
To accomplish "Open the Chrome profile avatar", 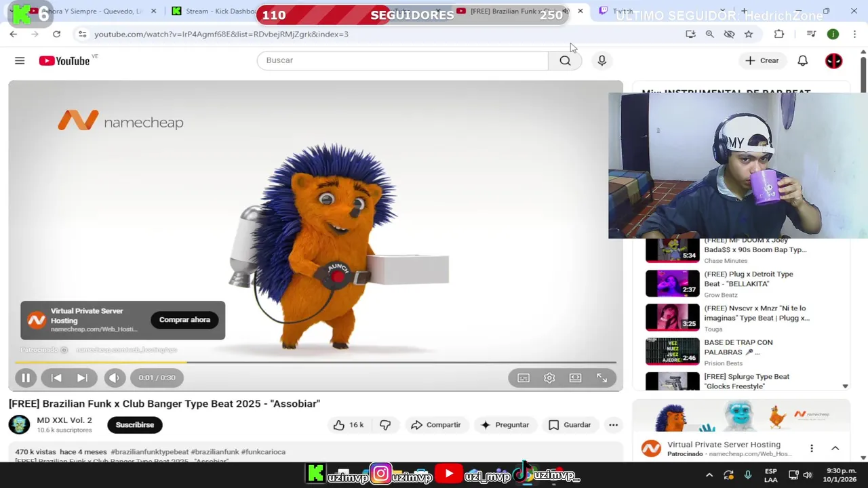I will click(x=833, y=34).
